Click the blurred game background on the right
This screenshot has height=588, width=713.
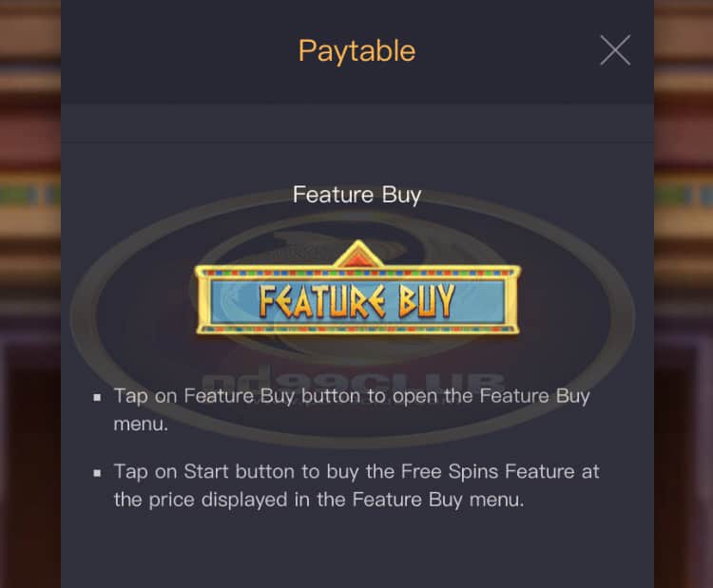[x=684, y=294]
